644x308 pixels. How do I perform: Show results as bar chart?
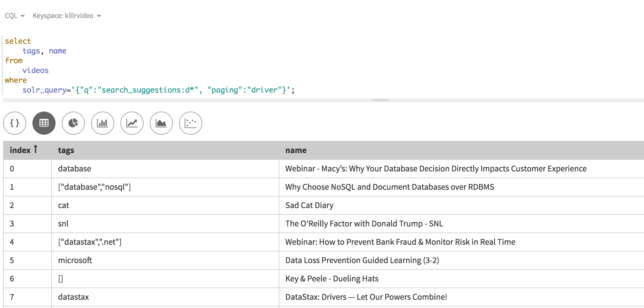103,123
